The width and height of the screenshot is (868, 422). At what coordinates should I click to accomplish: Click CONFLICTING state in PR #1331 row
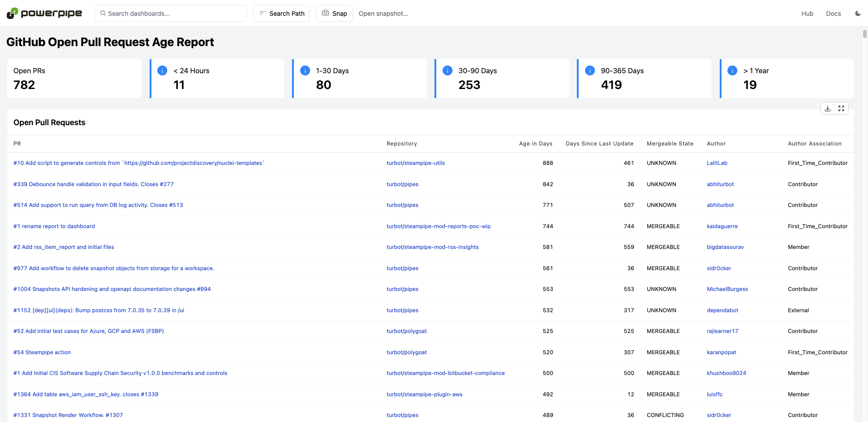pos(665,415)
